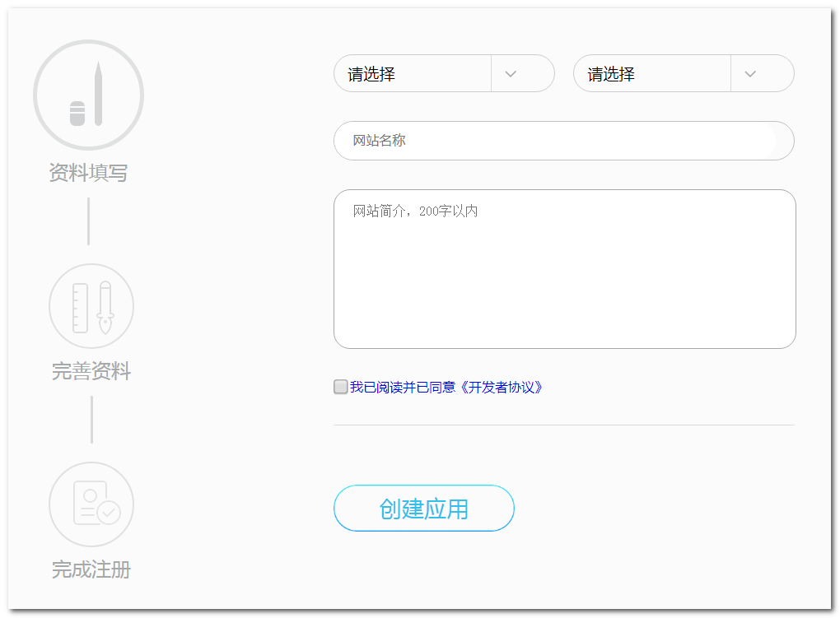Click into the 网站简介 text area
Viewport: 840px width, 618px height.
tap(565, 269)
